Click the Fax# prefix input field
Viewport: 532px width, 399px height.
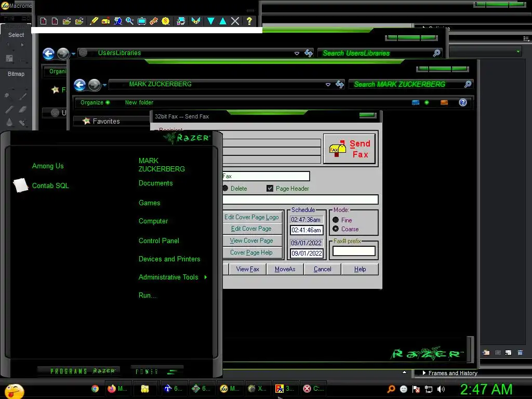pos(354,251)
